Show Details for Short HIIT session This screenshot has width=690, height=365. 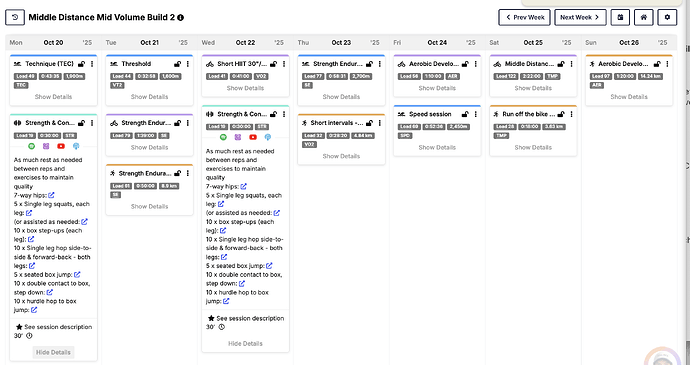[x=245, y=88]
